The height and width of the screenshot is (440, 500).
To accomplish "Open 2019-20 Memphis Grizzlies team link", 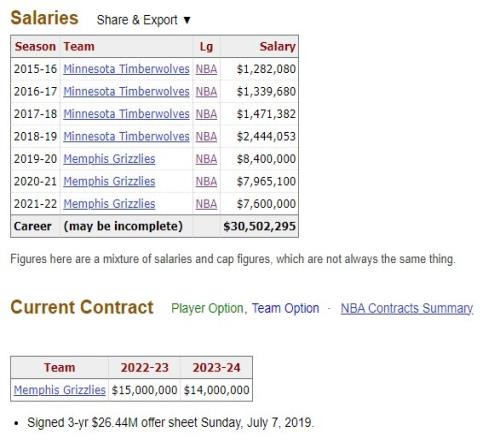I will 109,159.
